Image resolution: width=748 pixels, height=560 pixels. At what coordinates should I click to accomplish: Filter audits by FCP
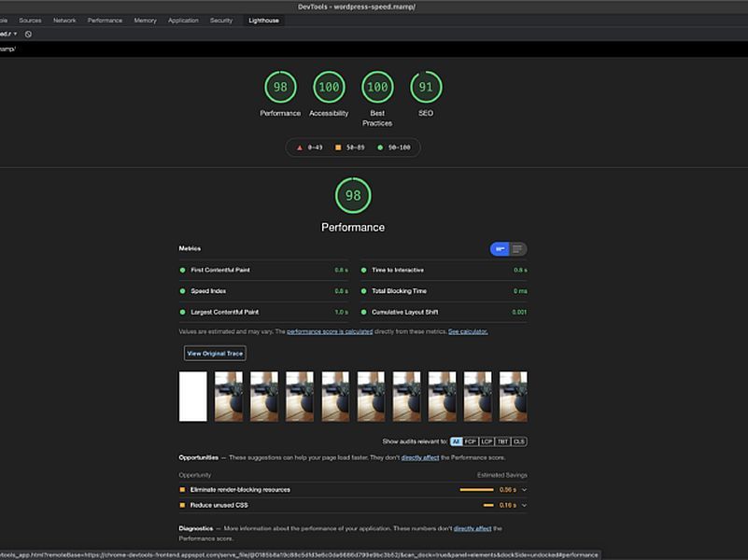pyautogui.click(x=472, y=441)
